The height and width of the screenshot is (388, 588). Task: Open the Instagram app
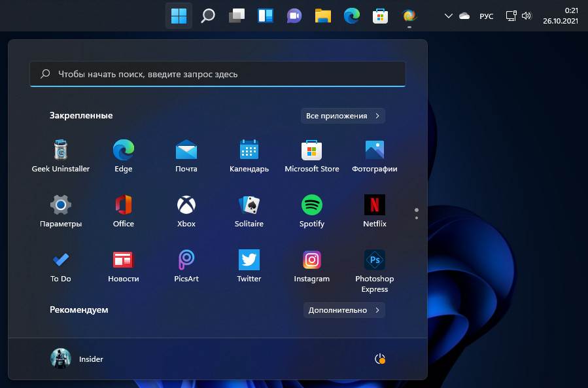click(311, 266)
